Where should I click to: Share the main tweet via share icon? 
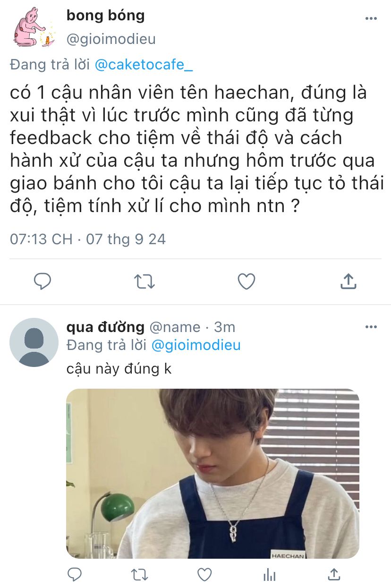point(348,281)
